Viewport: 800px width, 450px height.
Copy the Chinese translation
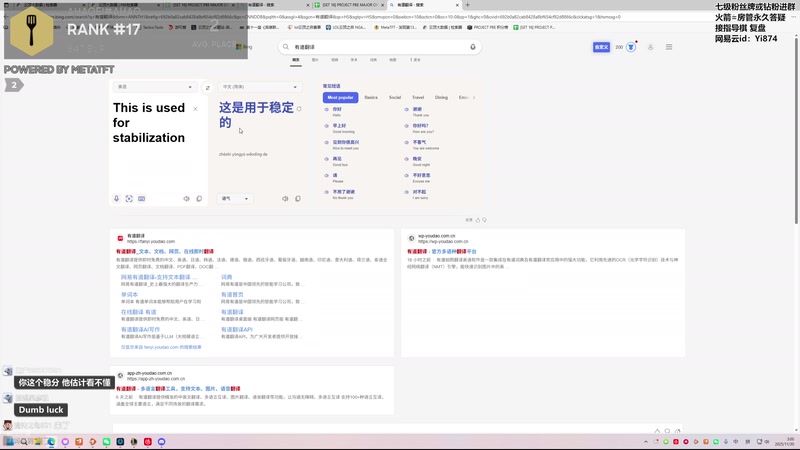pyautogui.click(x=297, y=198)
